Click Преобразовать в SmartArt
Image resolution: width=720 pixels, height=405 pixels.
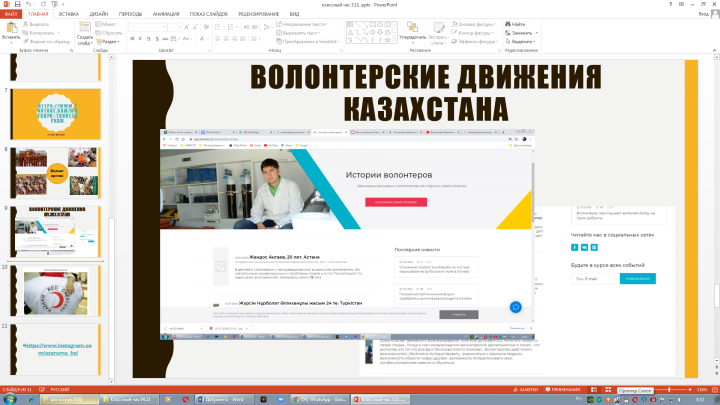coord(307,41)
